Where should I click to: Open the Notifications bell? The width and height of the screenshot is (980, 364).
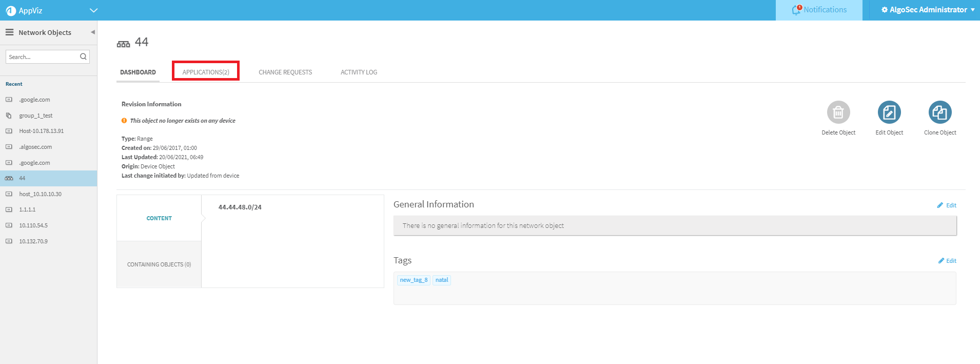click(796, 10)
